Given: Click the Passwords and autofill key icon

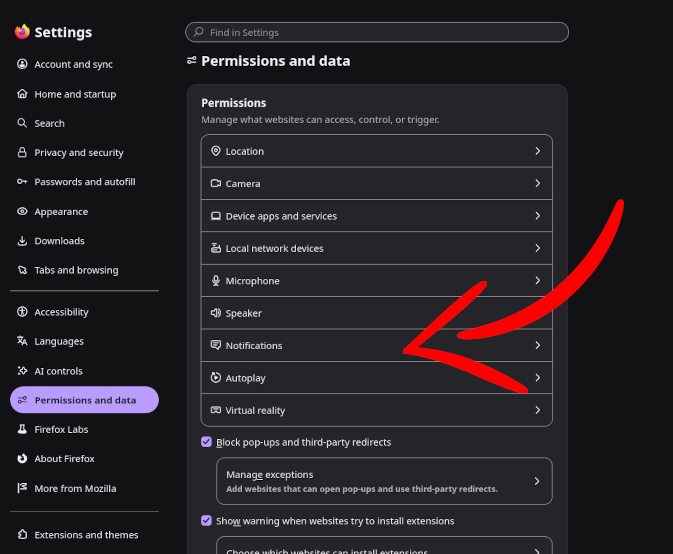Looking at the screenshot, I should point(22,182).
